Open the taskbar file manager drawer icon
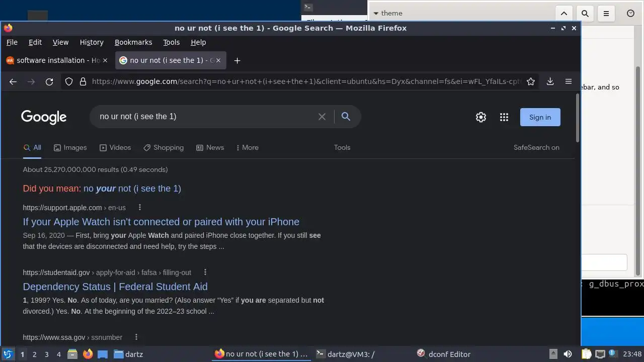 [72, 354]
